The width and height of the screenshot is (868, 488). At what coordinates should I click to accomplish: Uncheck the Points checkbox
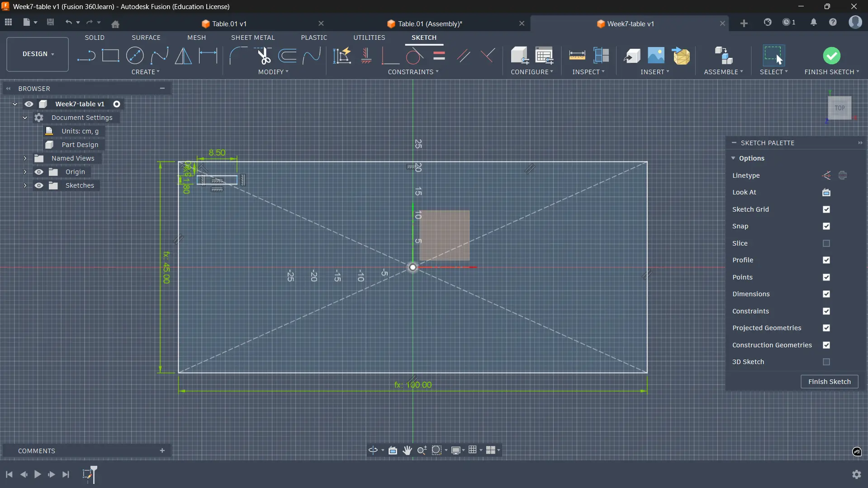(826, 277)
